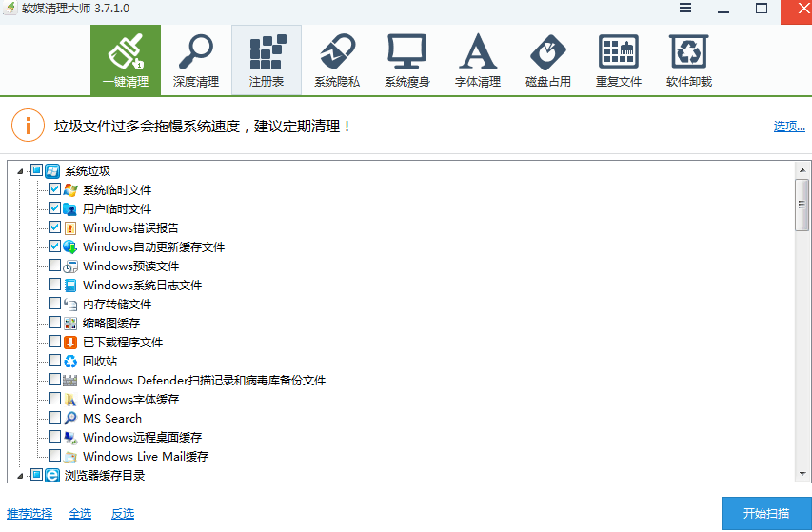This screenshot has width=812, height=532.
Task: Open the 一键清理 one-click clean tab
Action: tap(126, 60)
